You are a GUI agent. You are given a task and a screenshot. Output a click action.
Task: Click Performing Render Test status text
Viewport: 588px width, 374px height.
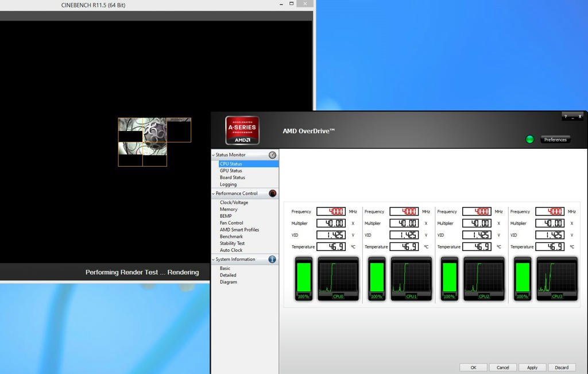(x=142, y=272)
